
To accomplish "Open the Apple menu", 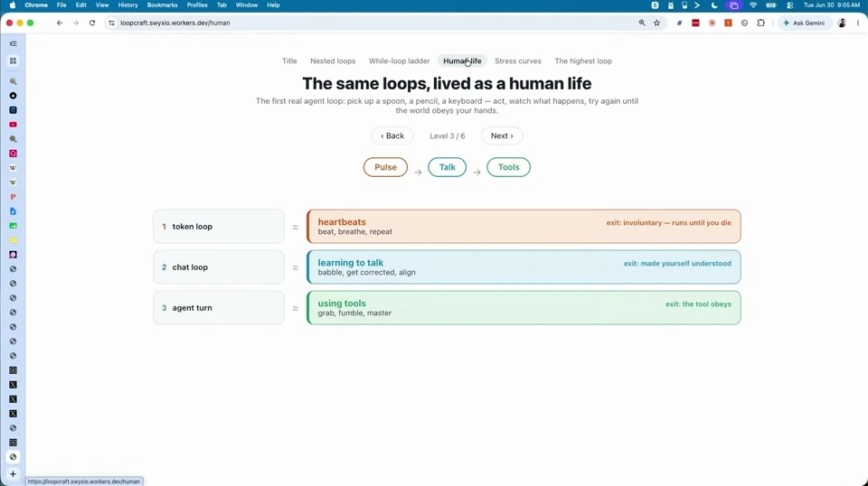I will 12,5.
